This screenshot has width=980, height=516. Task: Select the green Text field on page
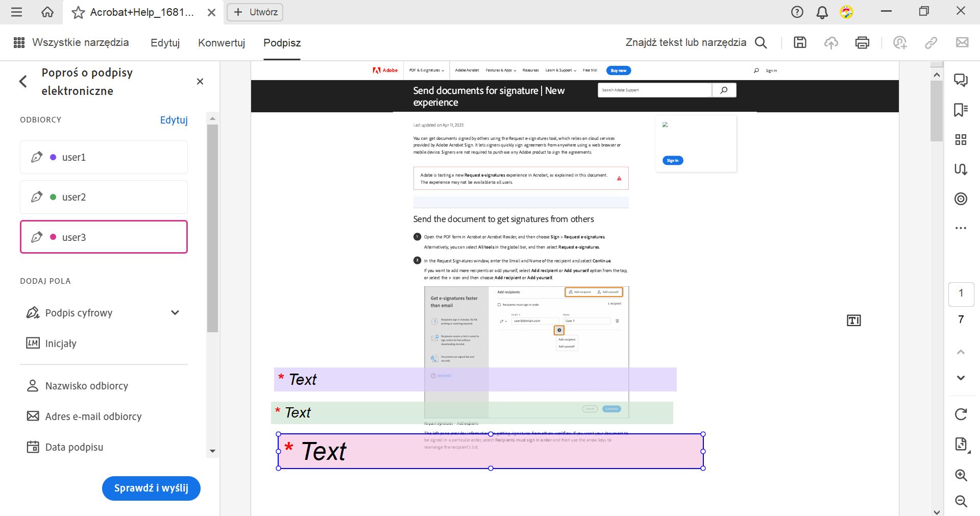pyautogui.click(x=472, y=412)
